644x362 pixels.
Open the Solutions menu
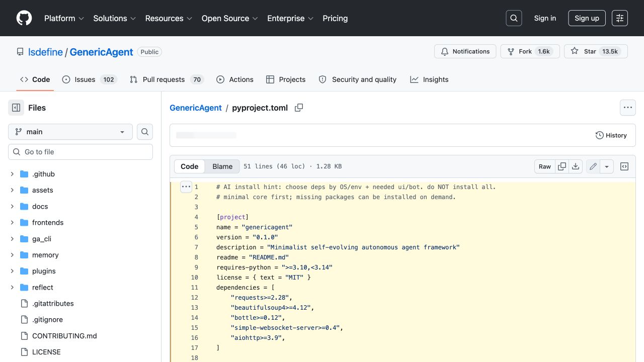click(x=114, y=18)
